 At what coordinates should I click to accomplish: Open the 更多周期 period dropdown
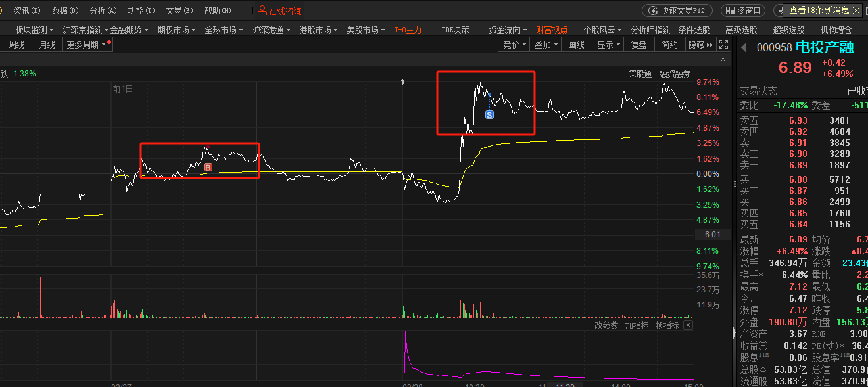pyautogui.click(x=88, y=45)
